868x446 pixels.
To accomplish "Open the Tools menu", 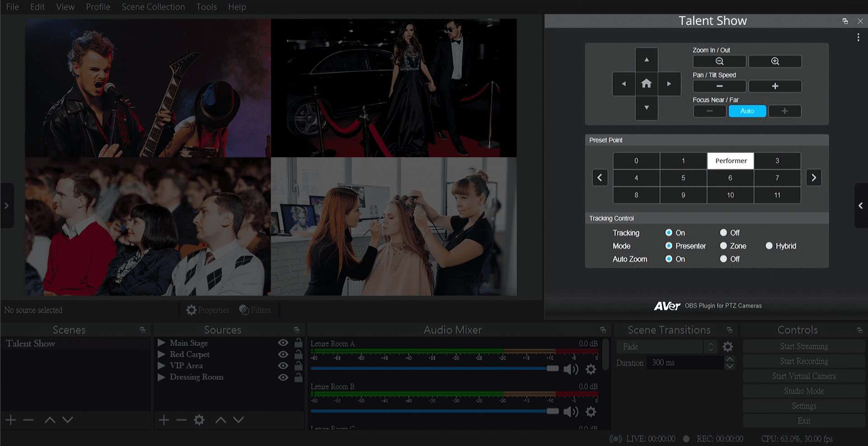I will pos(206,7).
